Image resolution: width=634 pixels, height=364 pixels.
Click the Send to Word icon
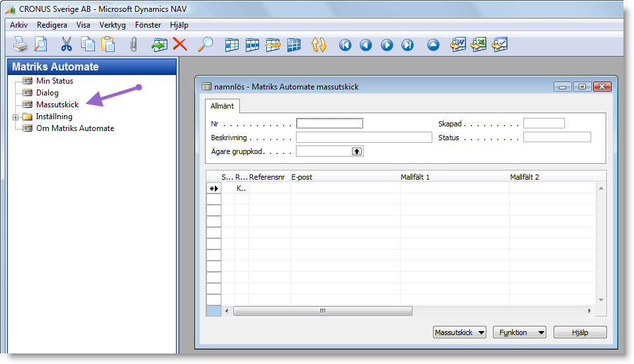(x=458, y=45)
